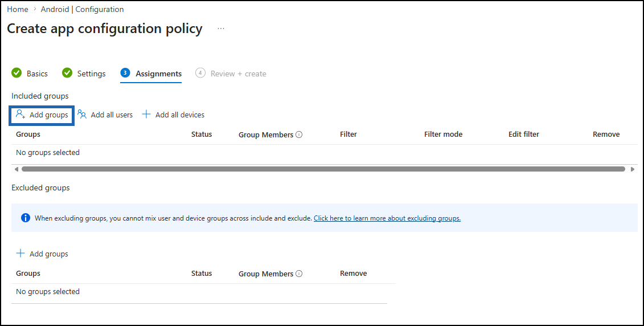Click the blue info icon in the exclusion notice

coord(26,218)
